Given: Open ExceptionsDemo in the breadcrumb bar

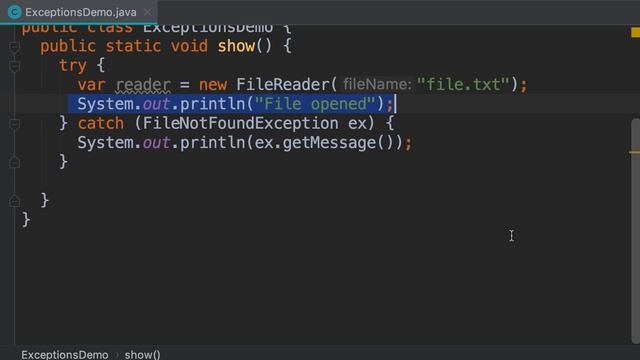Looking at the screenshot, I should (64, 355).
